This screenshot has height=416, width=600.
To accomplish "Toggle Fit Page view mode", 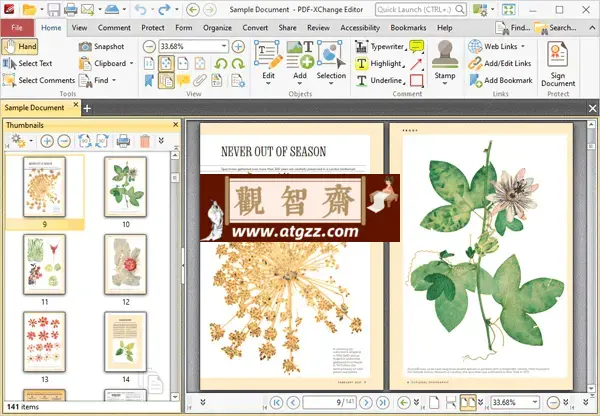I will point(166,64).
